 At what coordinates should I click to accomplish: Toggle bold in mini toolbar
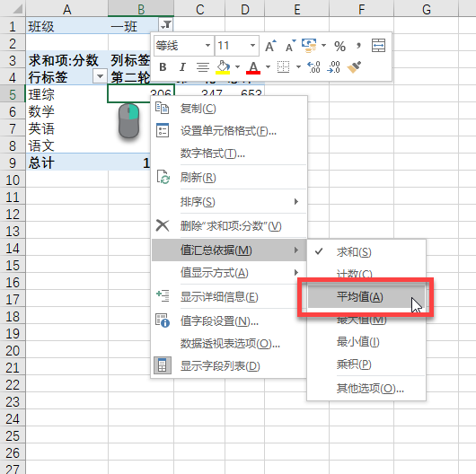click(163, 66)
